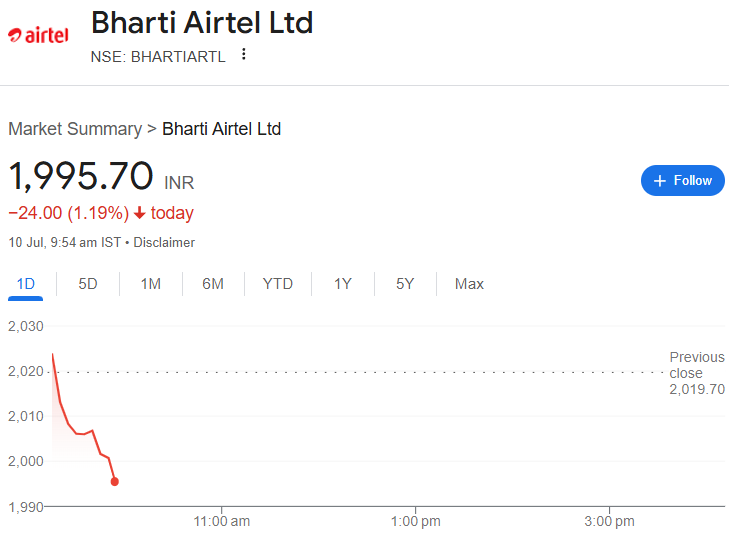Screen dimensions: 729x533
Task: Click the red down arrow icon
Action: (139, 213)
